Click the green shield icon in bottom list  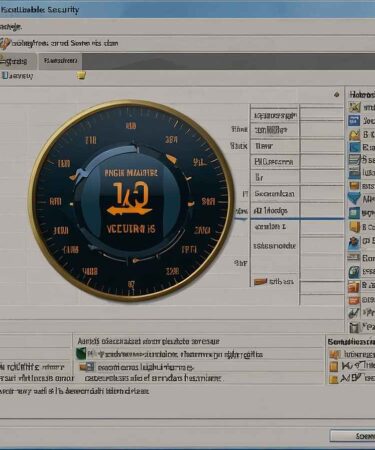click(x=81, y=353)
